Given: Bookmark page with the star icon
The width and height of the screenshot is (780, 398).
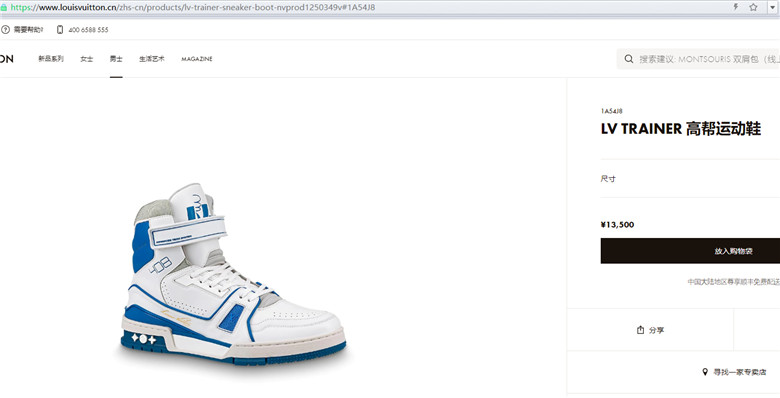Looking at the screenshot, I should click(753, 7).
